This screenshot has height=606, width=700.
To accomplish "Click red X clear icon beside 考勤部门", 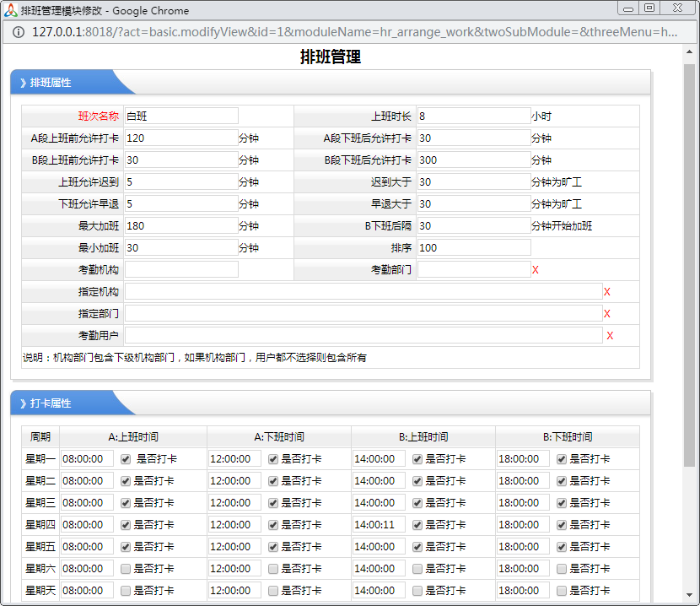I will coord(536,270).
